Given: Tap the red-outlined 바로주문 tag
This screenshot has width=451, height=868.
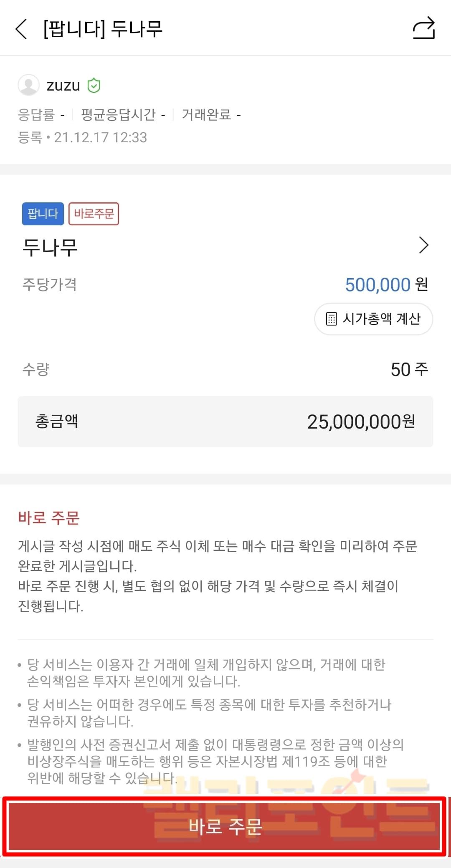Looking at the screenshot, I should tap(94, 214).
